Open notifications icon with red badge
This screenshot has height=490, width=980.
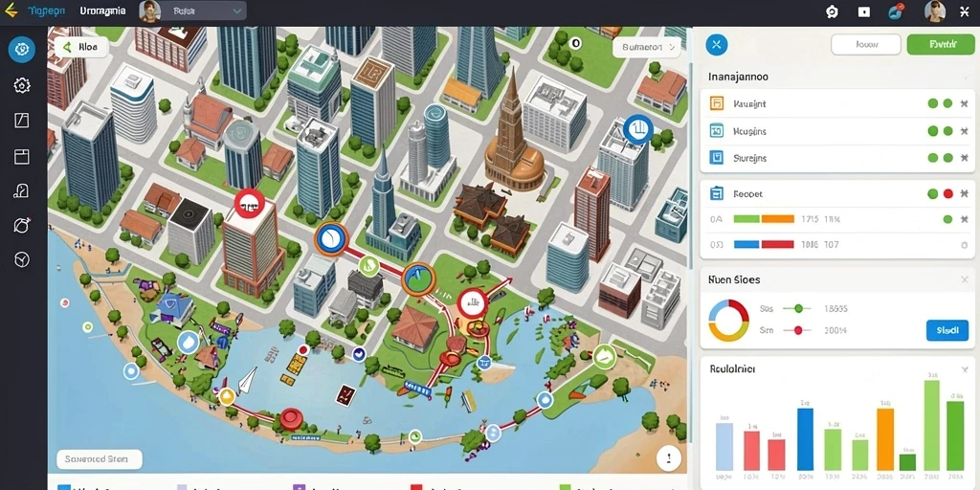tap(896, 11)
